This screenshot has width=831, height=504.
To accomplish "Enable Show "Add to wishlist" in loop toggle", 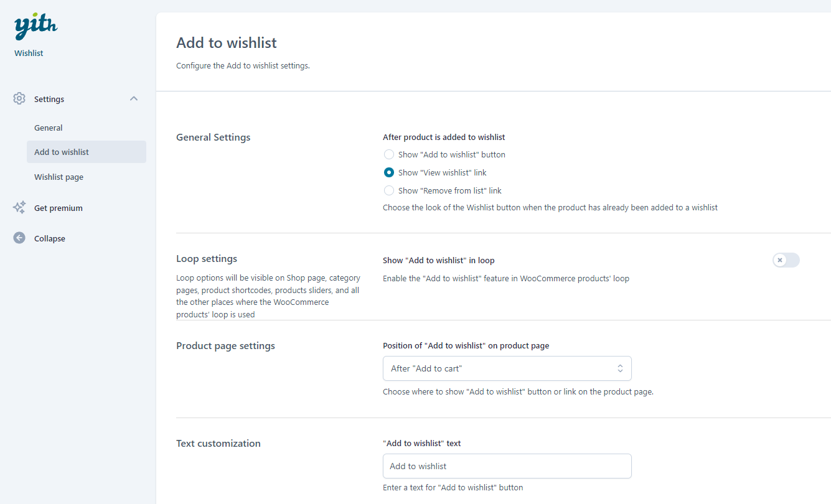I will (x=786, y=260).
